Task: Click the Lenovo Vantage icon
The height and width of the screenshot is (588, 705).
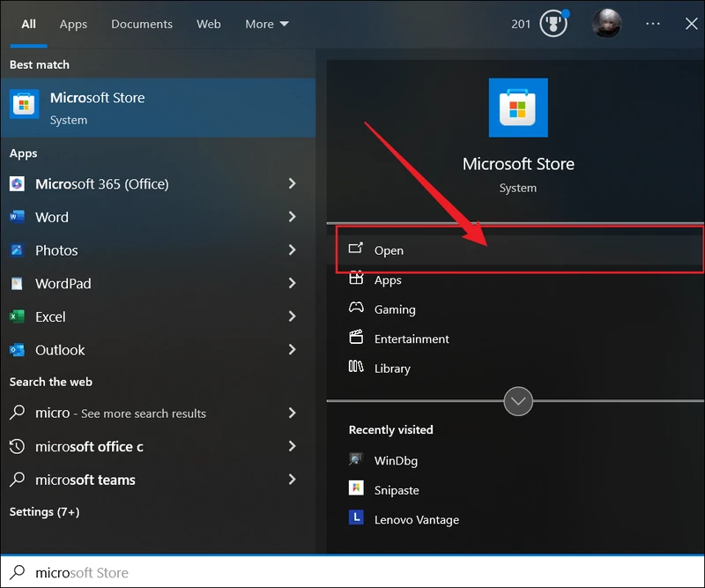Action: [356, 518]
